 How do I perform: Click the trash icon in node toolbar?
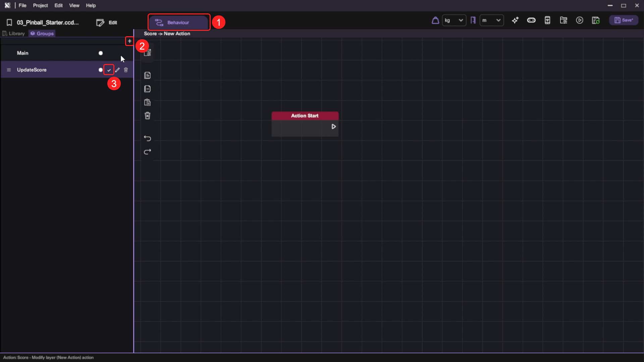pyautogui.click(x=147, y=116)
